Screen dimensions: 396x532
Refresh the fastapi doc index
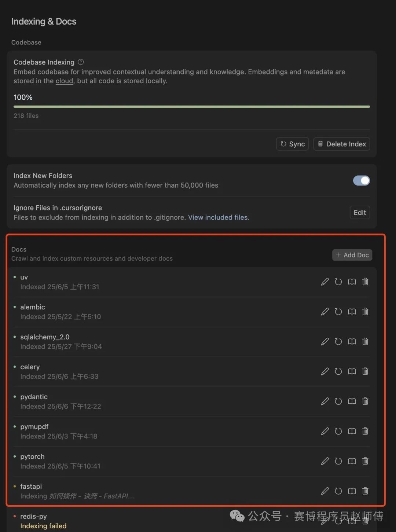tap(338, 491)
